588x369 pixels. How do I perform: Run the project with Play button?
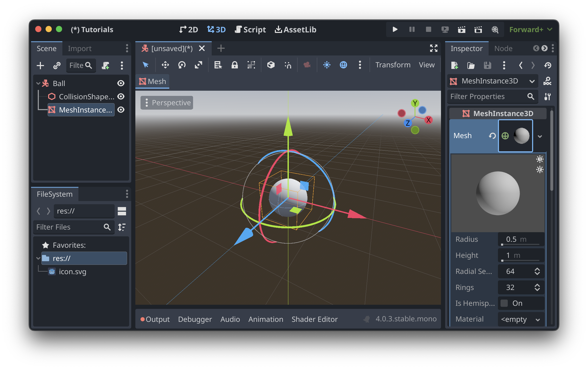click(395, 29)
